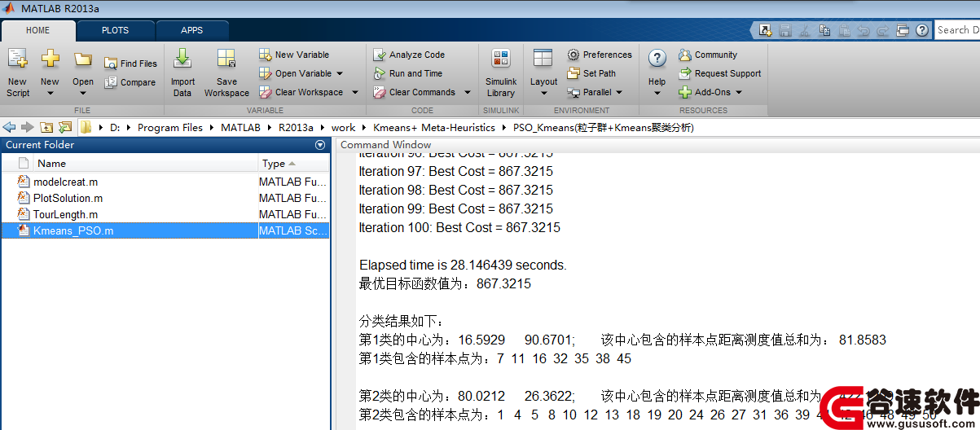This screenshot has height=430, width=980.
Task: Click 'Kmeans+ Meta-Heuristics' in address bar
Action: coord(434,128)
